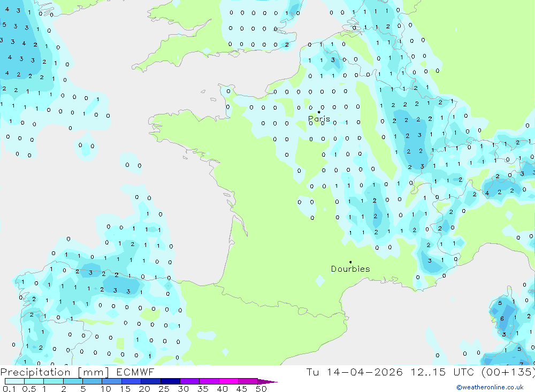
Task: Click the 10 legend value
Action: pyautogui.click(x=106, y=389)
